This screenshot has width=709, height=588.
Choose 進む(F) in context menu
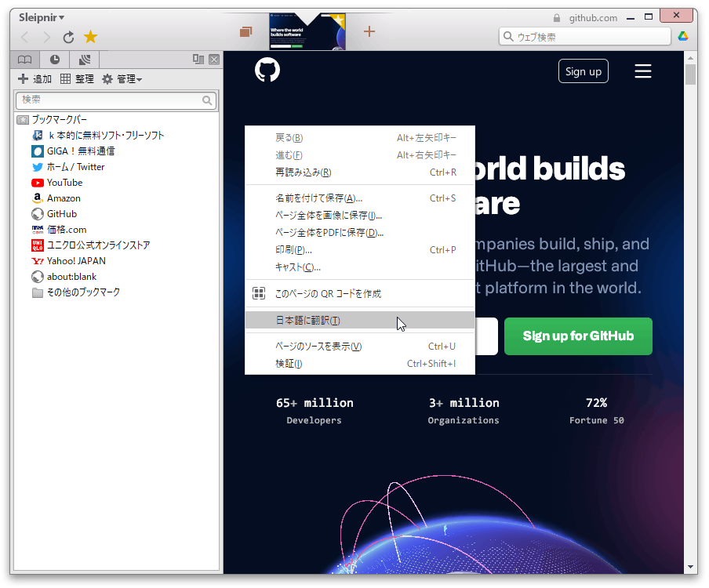click(359, 155)
